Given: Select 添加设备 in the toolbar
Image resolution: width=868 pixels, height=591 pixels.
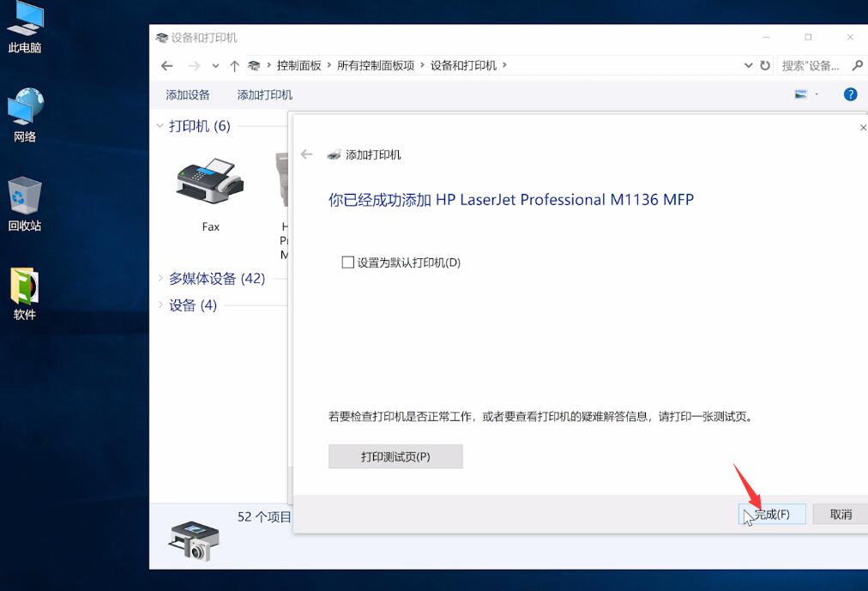Looking at the screenshot, I should [187, 94].
